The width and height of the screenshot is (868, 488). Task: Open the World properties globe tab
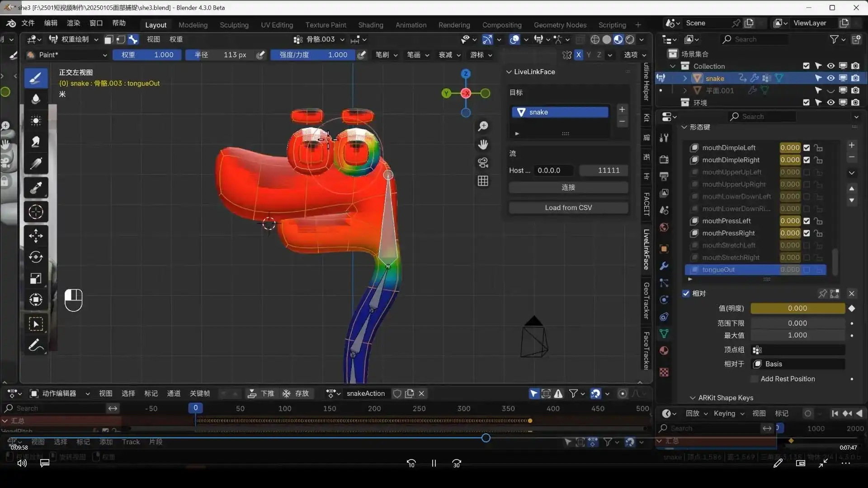664,227
